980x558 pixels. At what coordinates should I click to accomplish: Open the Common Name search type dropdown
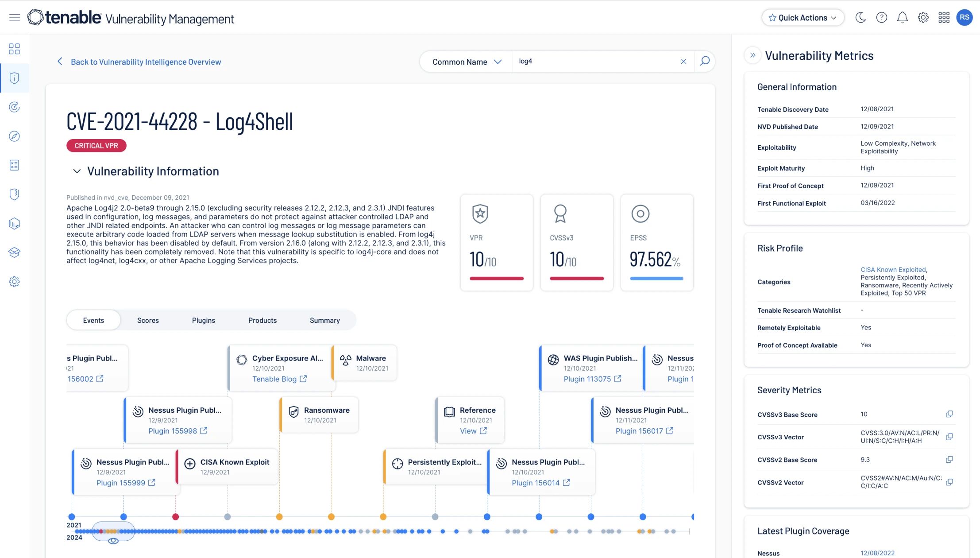tap(467, 62)
